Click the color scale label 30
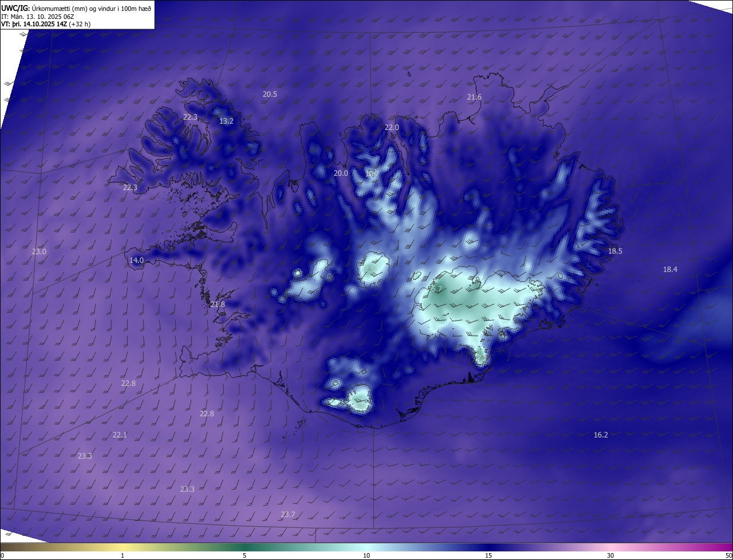733x560 pixels. (610, 555)
